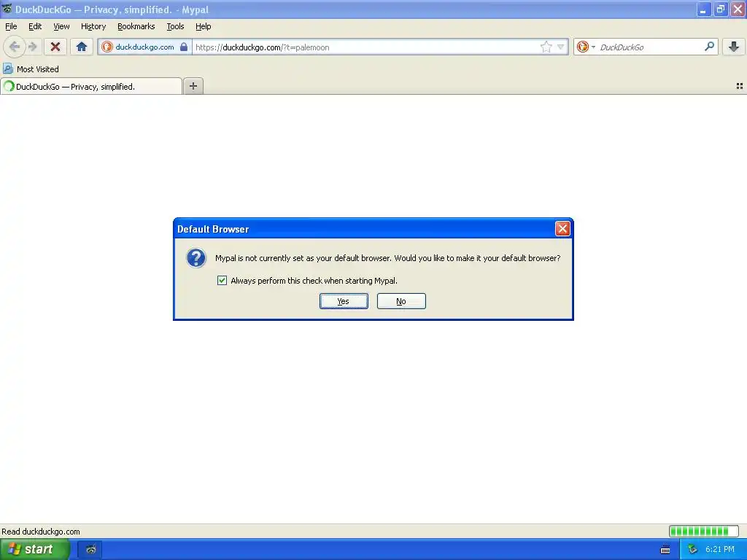
Task: Open the Windows Start menu
Action: coord(35,549)
